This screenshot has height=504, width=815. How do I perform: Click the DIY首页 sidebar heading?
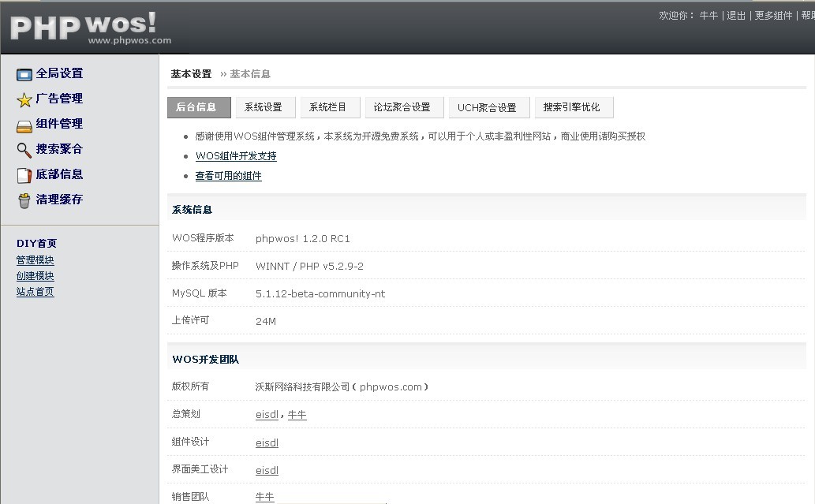point(36,243)
